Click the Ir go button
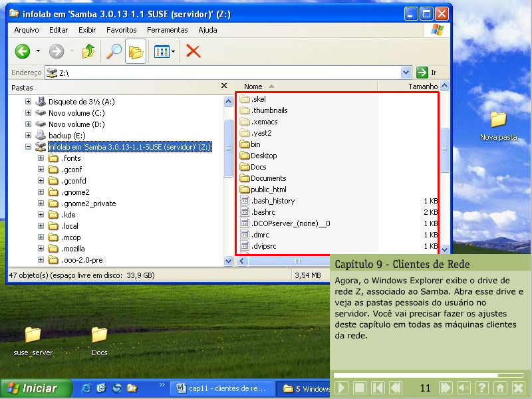 pos(426,72)
